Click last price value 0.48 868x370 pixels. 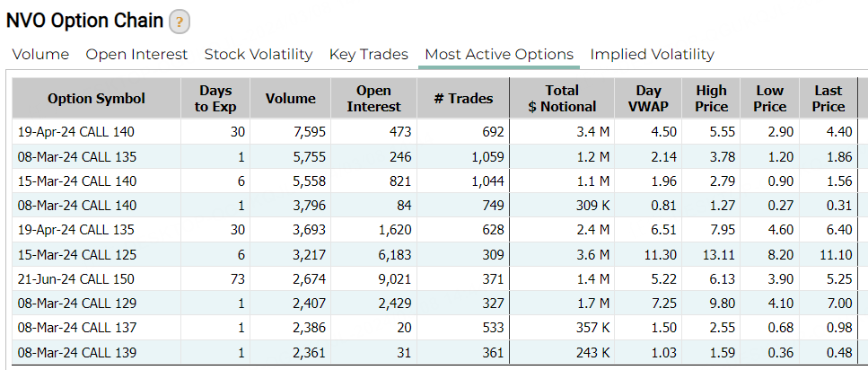[840, 353]
